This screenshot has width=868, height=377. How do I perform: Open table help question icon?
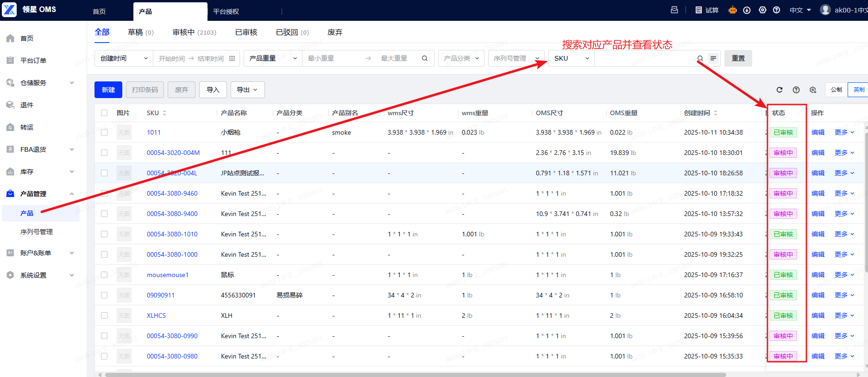(796, 90)
